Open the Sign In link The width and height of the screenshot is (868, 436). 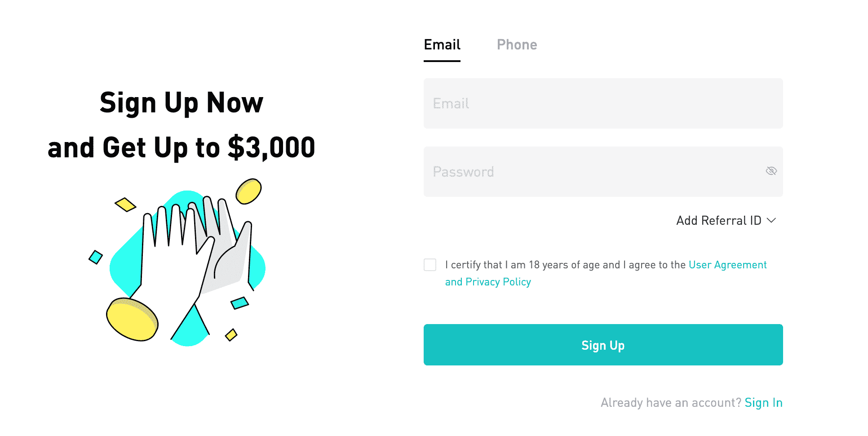tap(763, 403)
